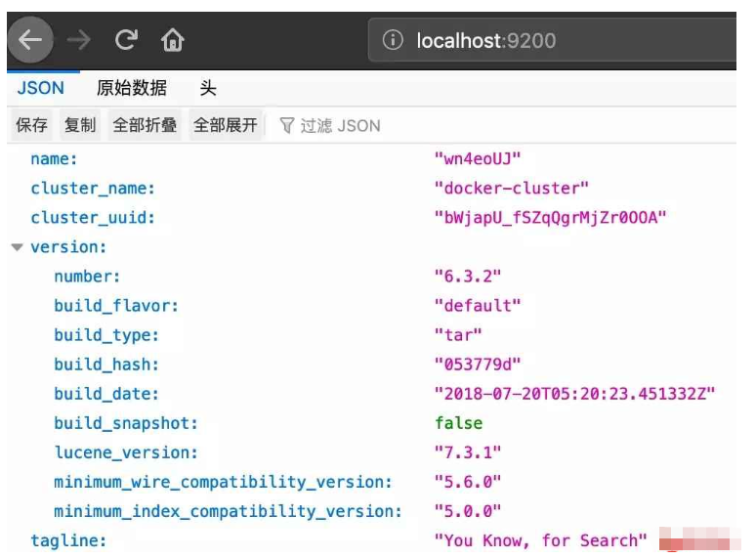Select the build_type key
Screen dimensions: 756x558
point(106,335)
